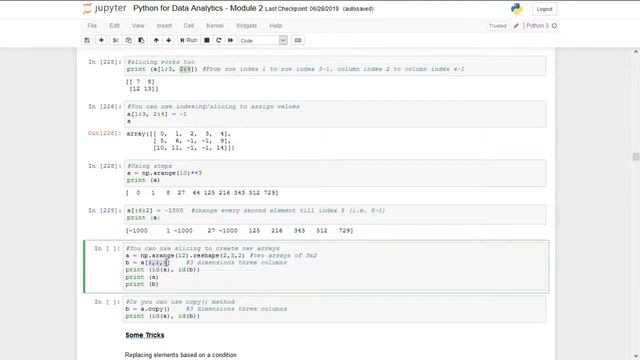
Task: Click the Logout button
Action: coord(544,9)
